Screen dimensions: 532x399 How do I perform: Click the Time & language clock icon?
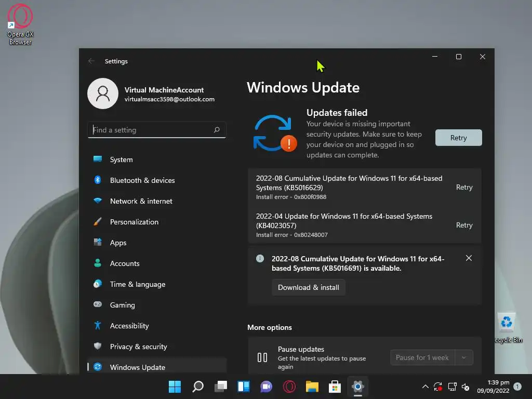98,284
